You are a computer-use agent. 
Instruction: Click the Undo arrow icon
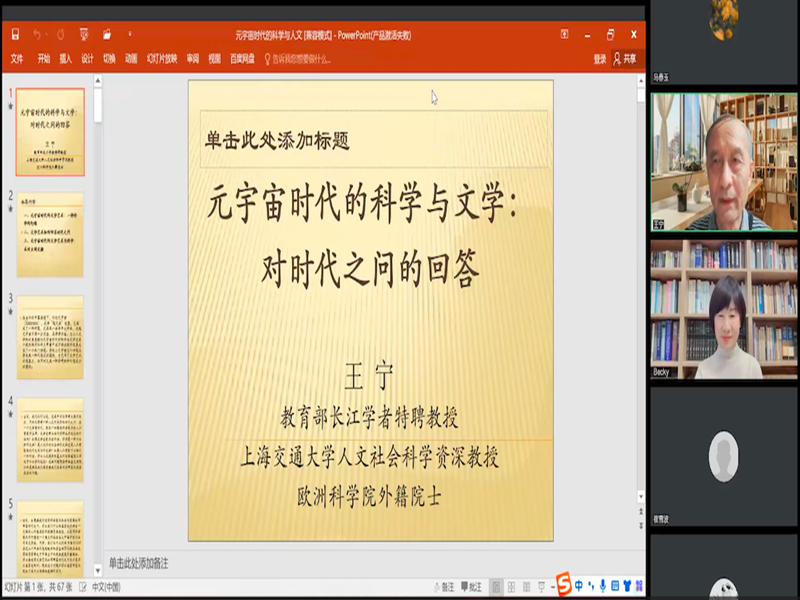38,35
